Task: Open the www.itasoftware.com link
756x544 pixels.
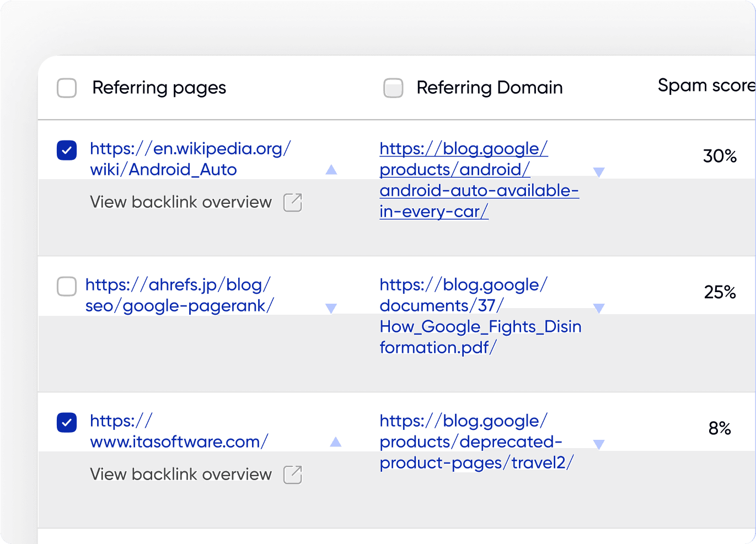Action: click(179, 431)
